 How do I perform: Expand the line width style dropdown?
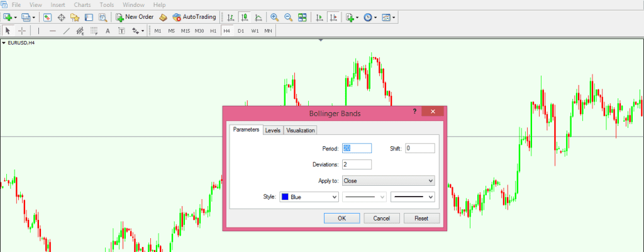(413, 197)
